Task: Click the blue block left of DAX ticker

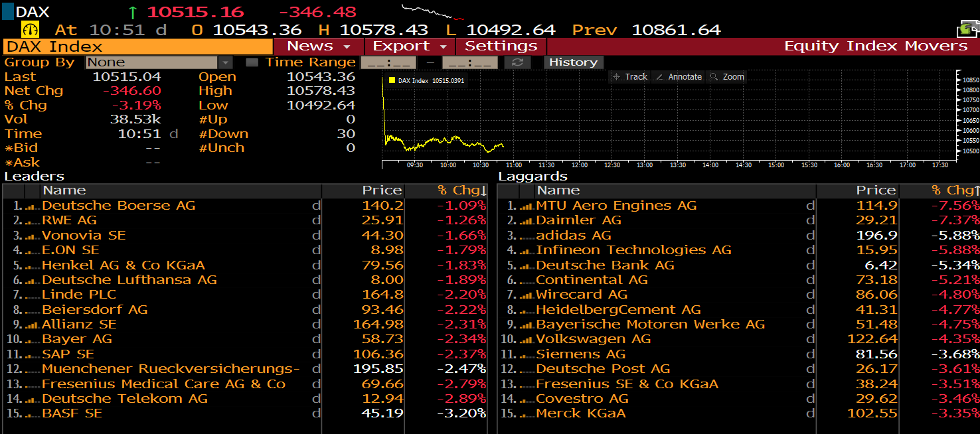Action: pyautogui.click(x=7, y=12)
